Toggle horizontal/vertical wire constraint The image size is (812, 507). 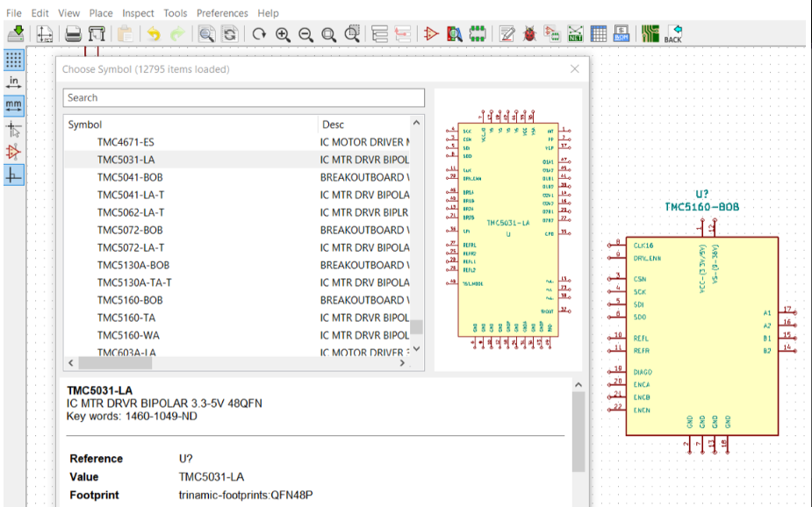[x=13, y=176]
